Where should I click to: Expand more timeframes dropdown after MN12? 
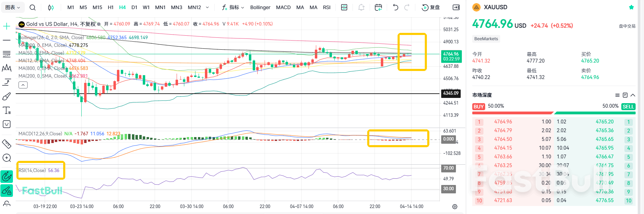207,7
